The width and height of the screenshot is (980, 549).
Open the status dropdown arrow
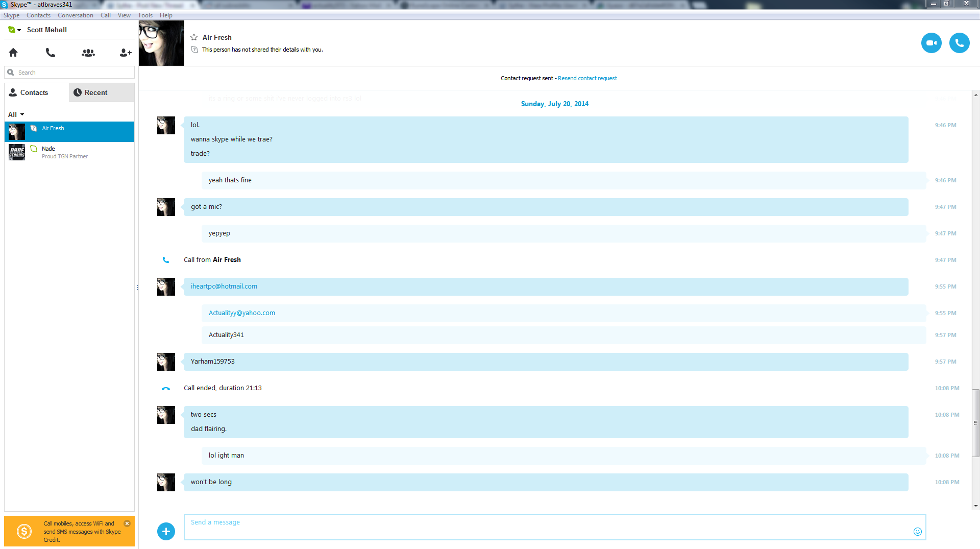(x=19, y=30)
